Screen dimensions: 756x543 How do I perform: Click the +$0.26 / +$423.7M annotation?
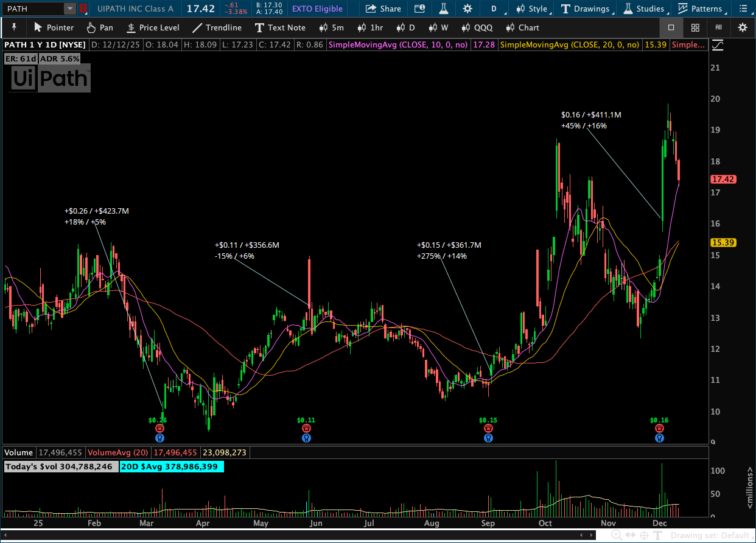(97, 211)
